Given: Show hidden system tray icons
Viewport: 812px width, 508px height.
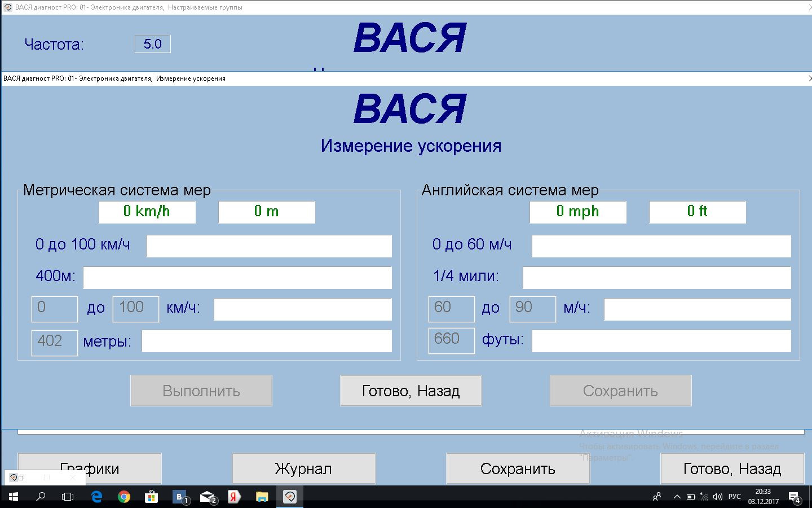Looking at the screenshot, I should click(x=677, y=497).
